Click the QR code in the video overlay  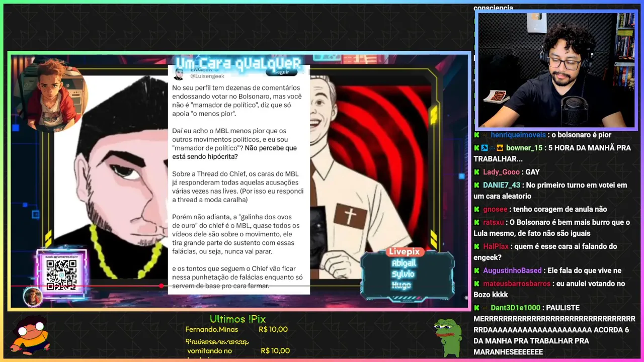pyautogui.click(x=61, y=274)
